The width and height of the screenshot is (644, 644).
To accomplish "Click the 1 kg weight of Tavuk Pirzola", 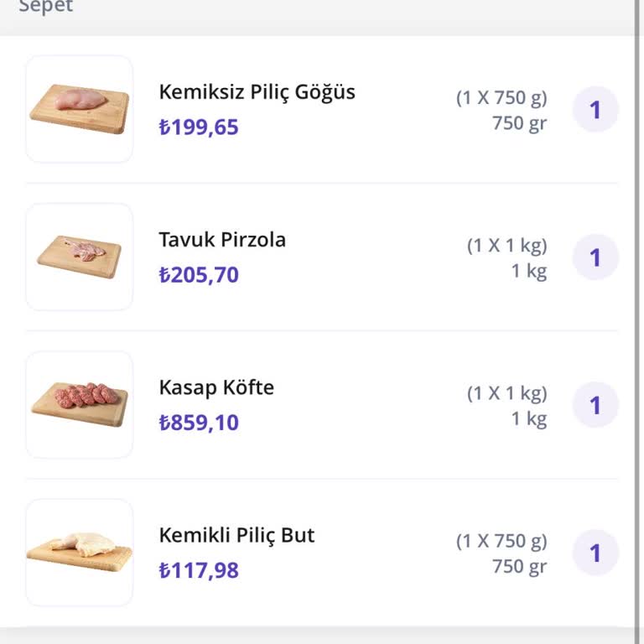I will tap(529, 271).
